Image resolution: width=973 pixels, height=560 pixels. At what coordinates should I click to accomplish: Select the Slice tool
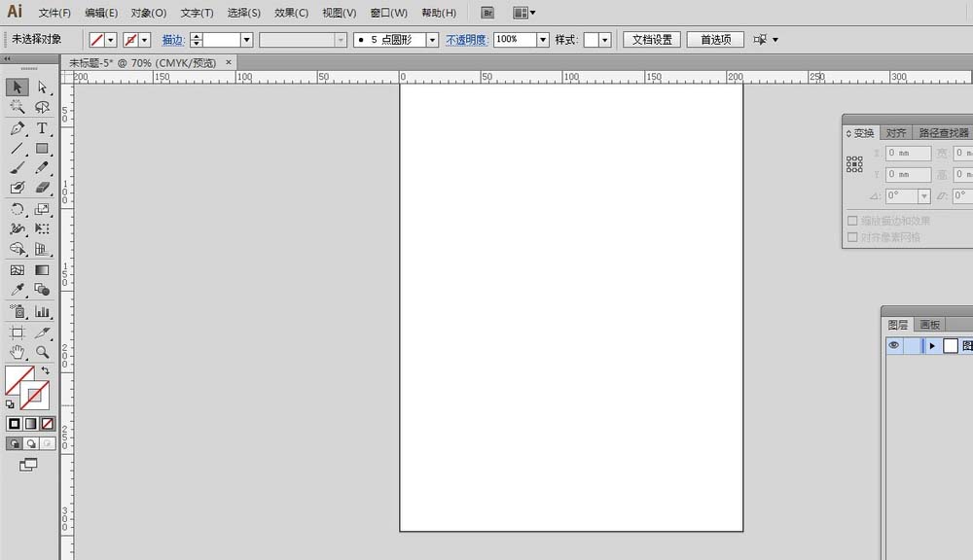coord(42,333)
